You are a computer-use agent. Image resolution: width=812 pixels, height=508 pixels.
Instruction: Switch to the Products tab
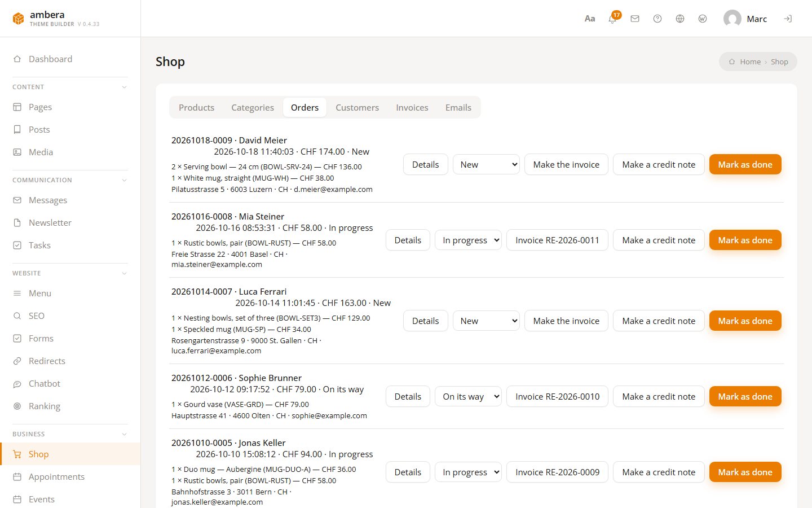(196, 107)
